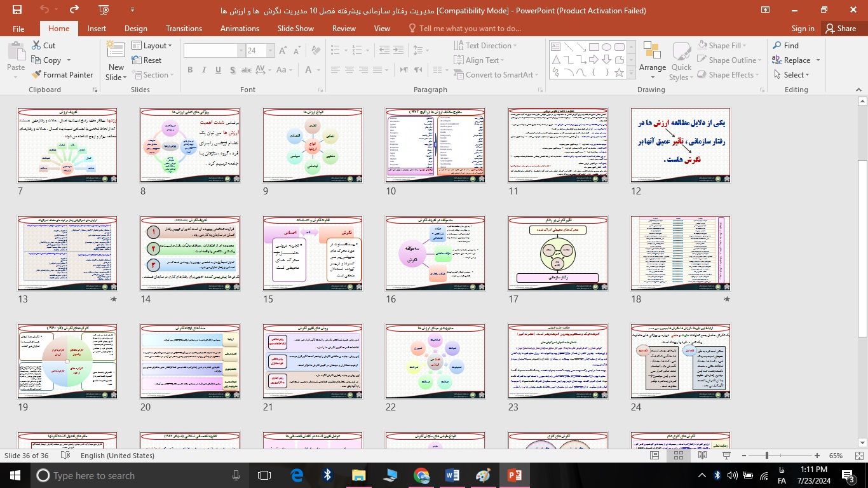Switch to the Transitions tab

click(184, 29)
